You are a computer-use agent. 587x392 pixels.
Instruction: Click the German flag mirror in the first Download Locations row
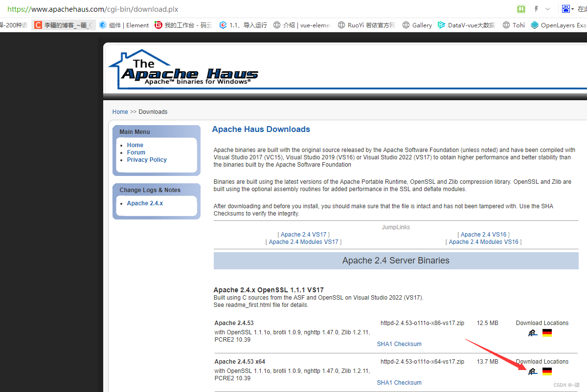pyautogui.click(x=546, y=332)
